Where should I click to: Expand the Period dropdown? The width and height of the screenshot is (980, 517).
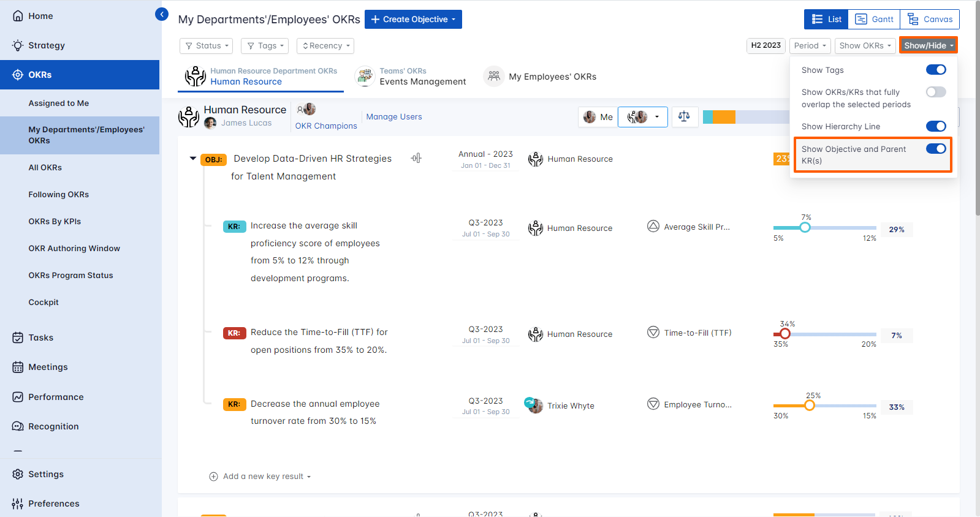(810, 46)
